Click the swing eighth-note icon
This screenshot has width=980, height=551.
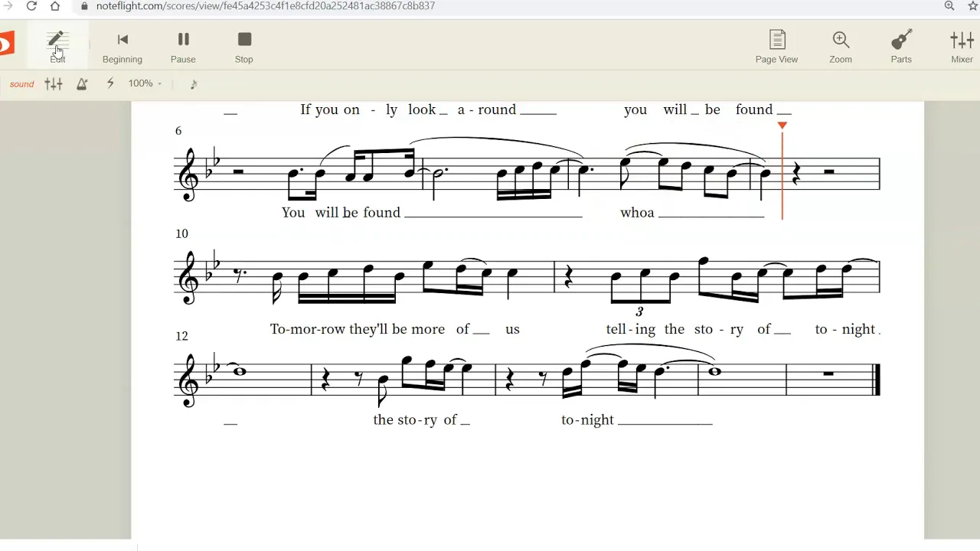193,84
